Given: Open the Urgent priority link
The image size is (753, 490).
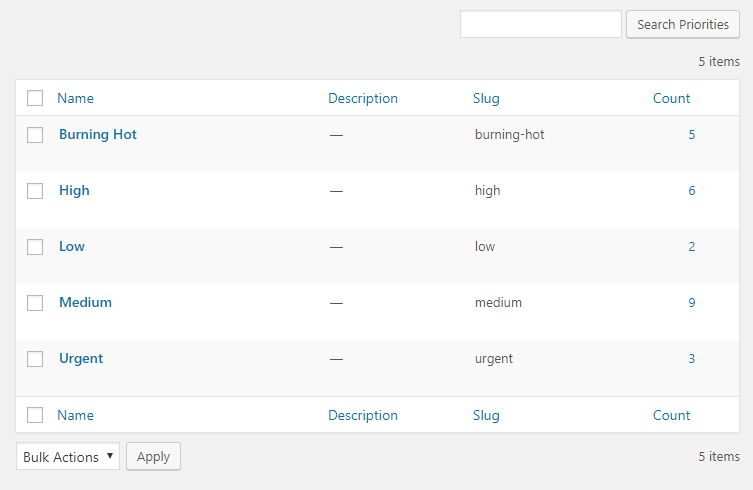Looking at the screenshot, I should pos(81,358).
